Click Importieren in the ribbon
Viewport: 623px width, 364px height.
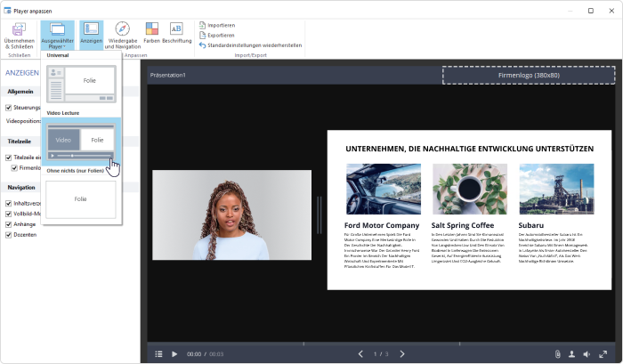click(x=217, y=25)
